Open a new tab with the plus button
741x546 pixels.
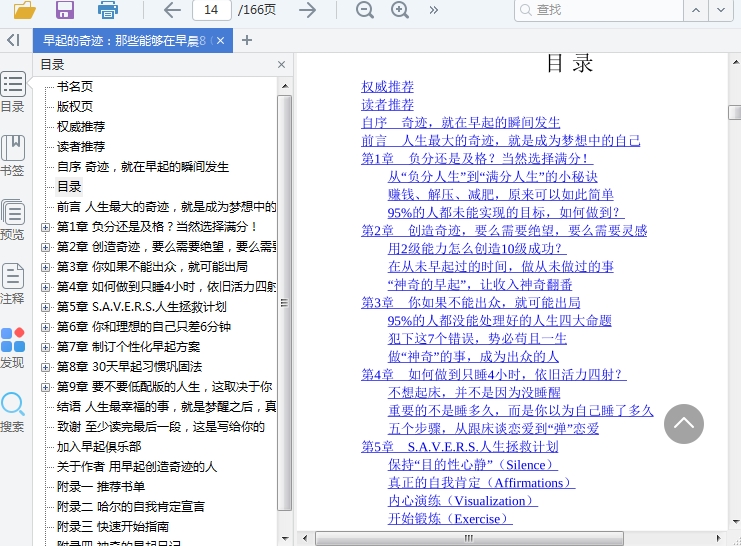pyautogui.click(x=247, y=41)
